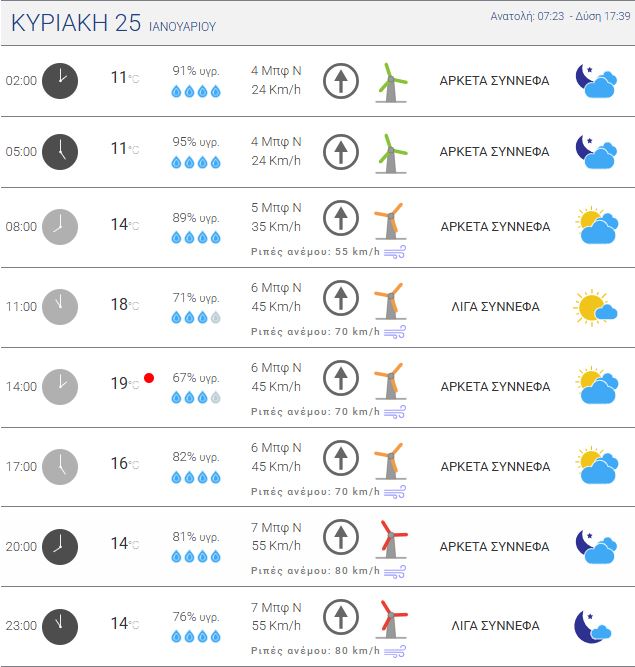Click the wind direction arrow at 23:00
This screenshot has width=635, height=667.
tap(341, 617)
